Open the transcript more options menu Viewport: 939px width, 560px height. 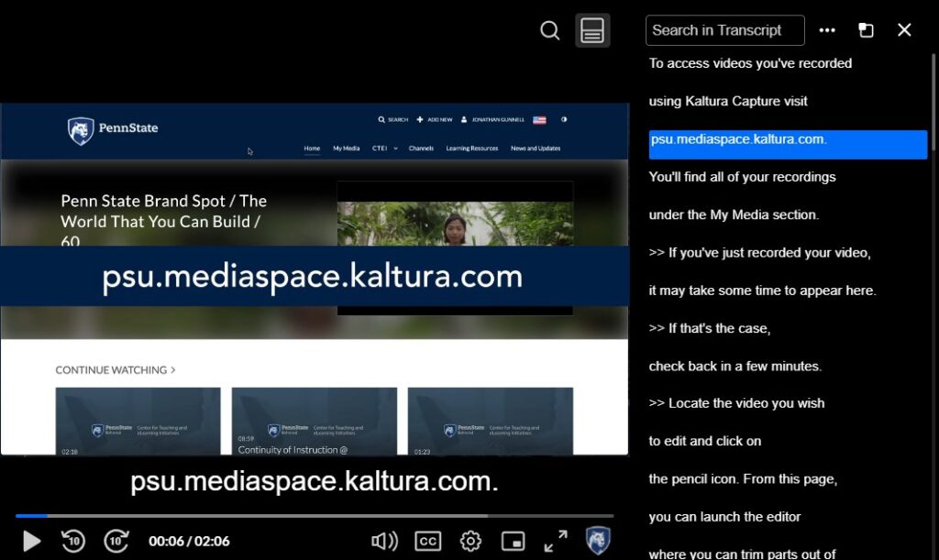tap(827, 30)
